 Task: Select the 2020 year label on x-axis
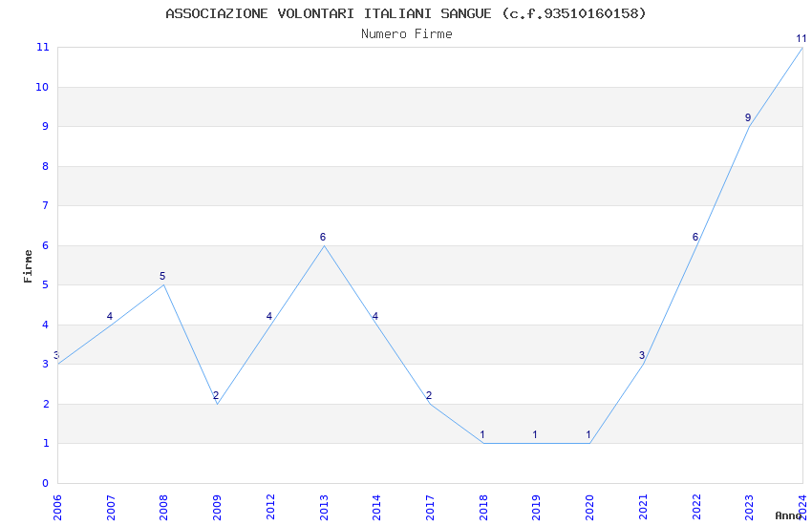[589, 507]
